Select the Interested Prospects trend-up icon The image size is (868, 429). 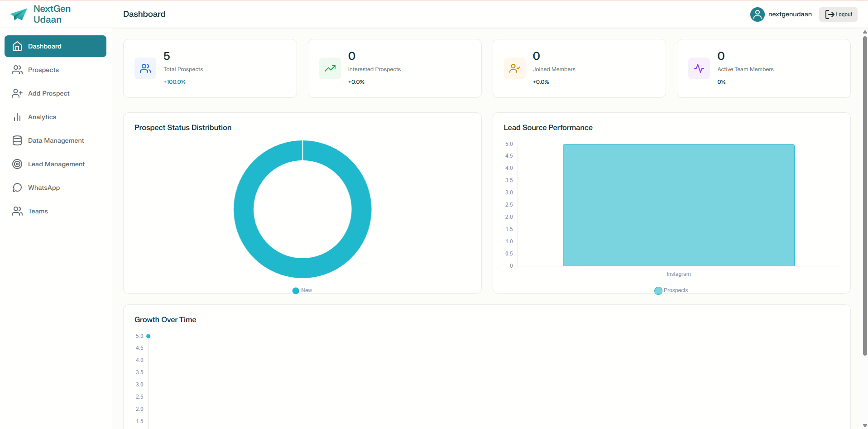click(x=330, y=68)
